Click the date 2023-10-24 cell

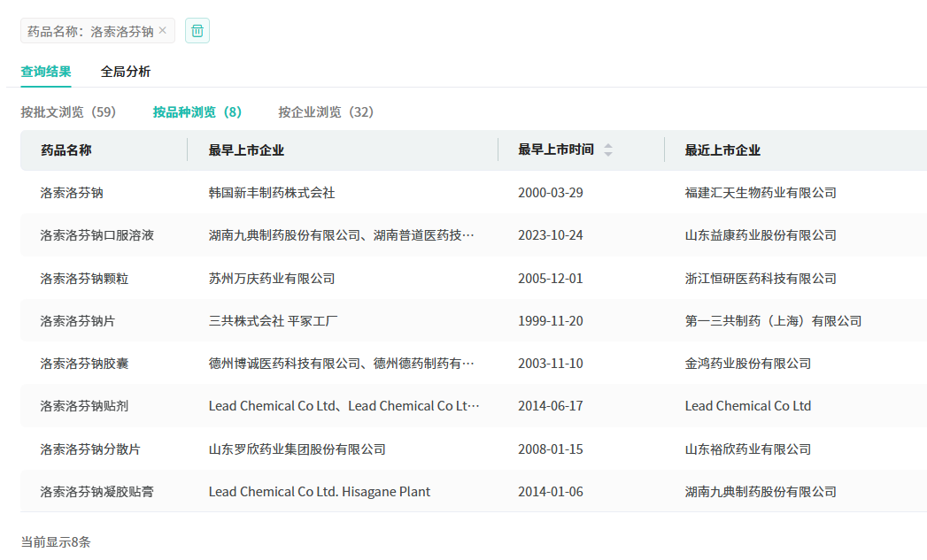click(550, 235)
